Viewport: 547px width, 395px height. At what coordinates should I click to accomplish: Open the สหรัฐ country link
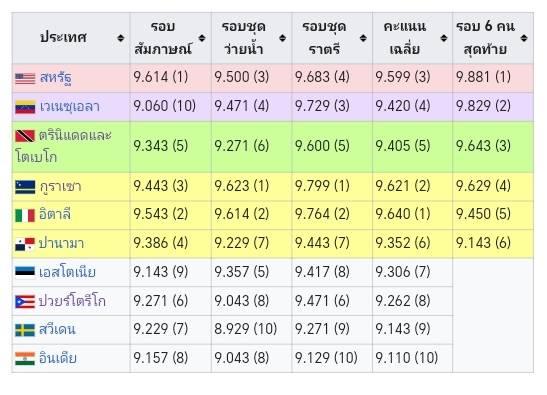point(56,78)
